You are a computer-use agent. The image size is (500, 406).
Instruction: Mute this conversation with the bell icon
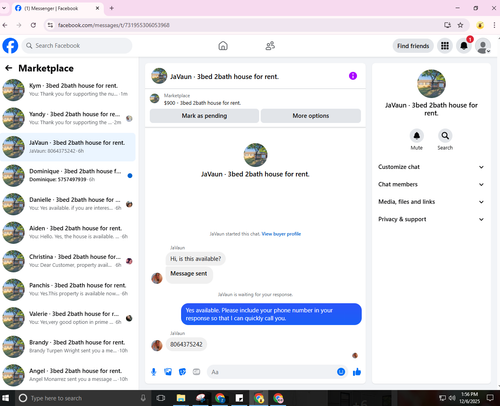pyautogui.click(x=417, y=136)
